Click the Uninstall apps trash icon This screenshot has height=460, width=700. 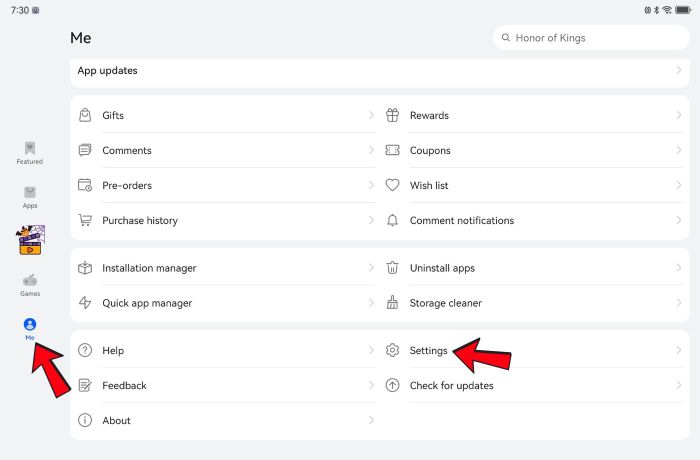[392, 268]
